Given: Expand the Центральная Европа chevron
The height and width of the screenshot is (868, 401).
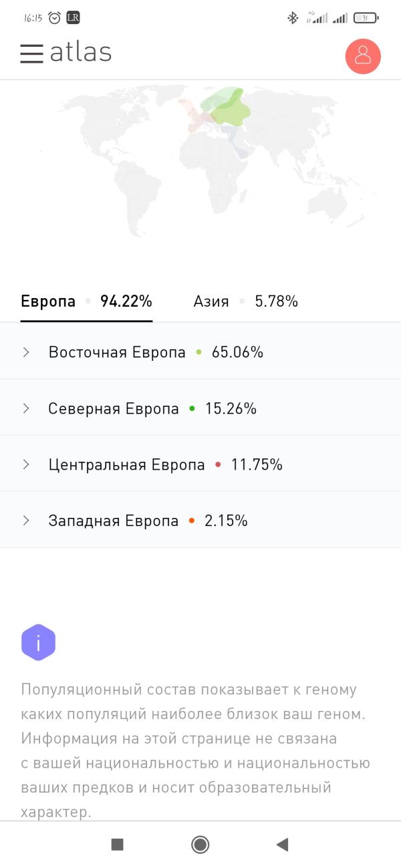Looking at the screenshot, I should pos(26,464).
